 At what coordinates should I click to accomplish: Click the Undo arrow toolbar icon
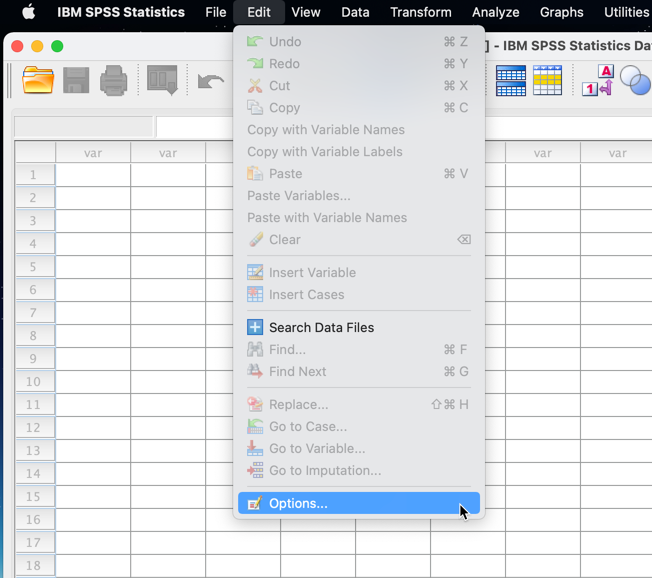(210, 81)
